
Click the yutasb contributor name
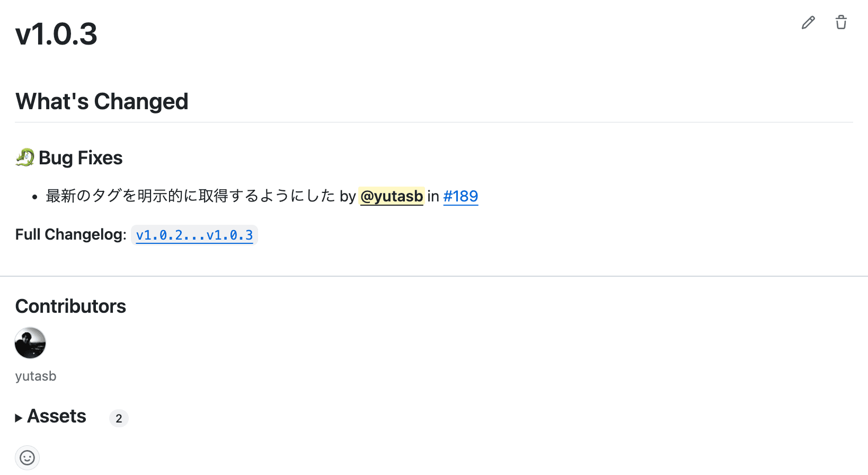pyautogui.click(x=35, y=376)
